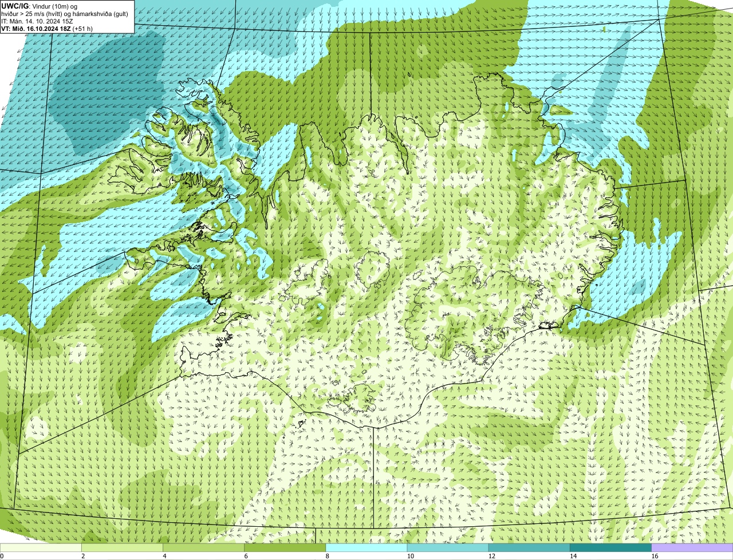Click the scale label '2'
This screenshot has height=560, width=733.
tap(83, 556)
